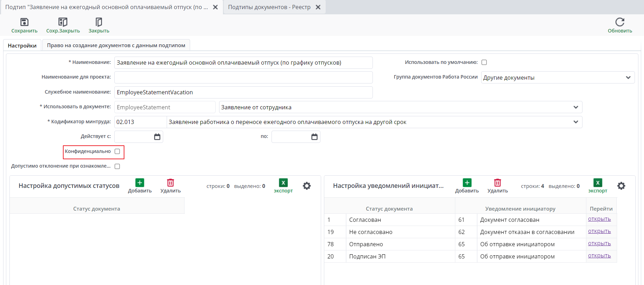
Task: Open the link for Подписан ЭП row
Action: (599, 256)
